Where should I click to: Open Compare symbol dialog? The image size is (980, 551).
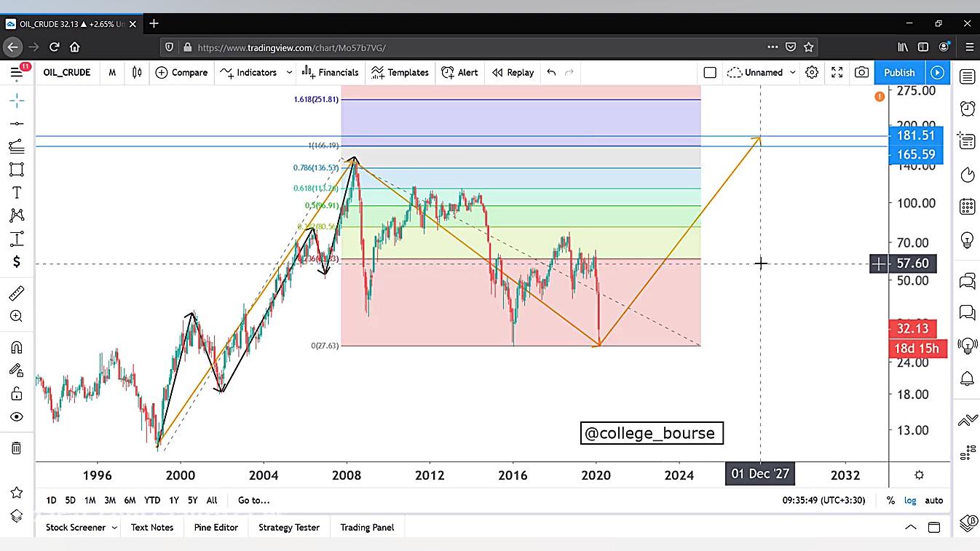(x=181, y=72)
